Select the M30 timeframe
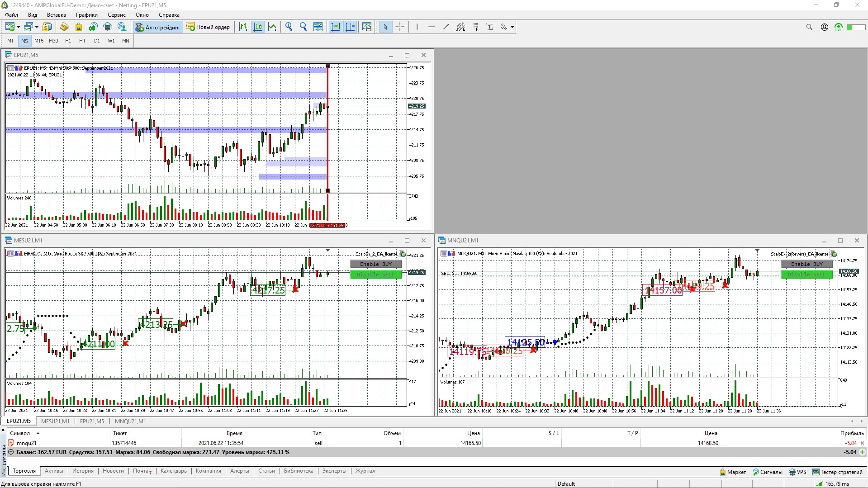Viewport: 868px width, 488px height. pos(53,41)
